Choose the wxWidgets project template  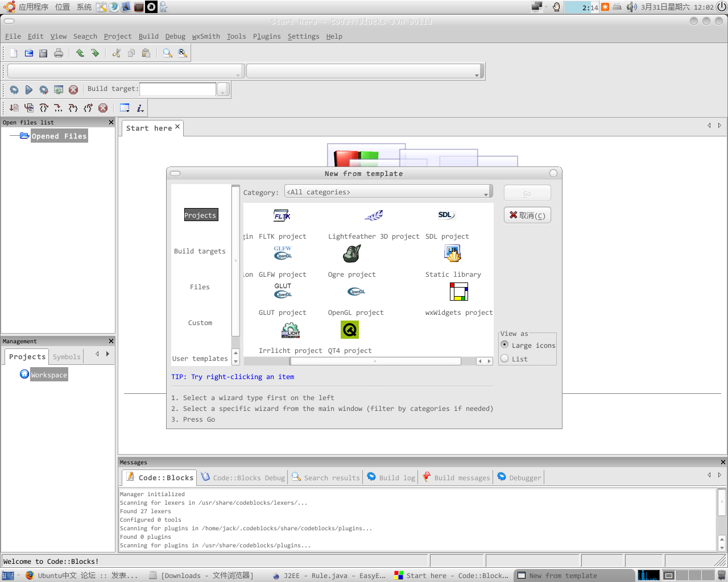459,300
